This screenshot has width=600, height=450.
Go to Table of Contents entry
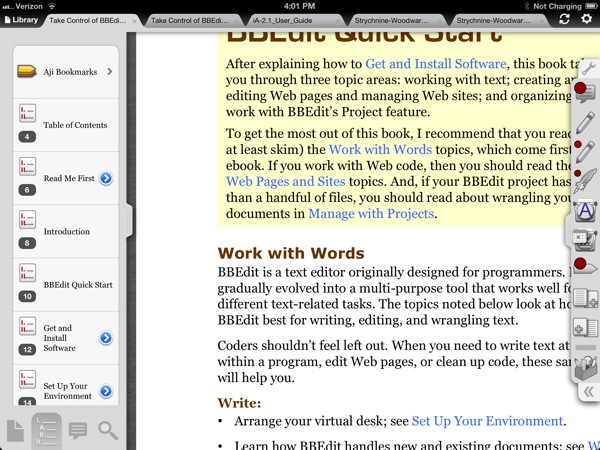click(66, 125)
